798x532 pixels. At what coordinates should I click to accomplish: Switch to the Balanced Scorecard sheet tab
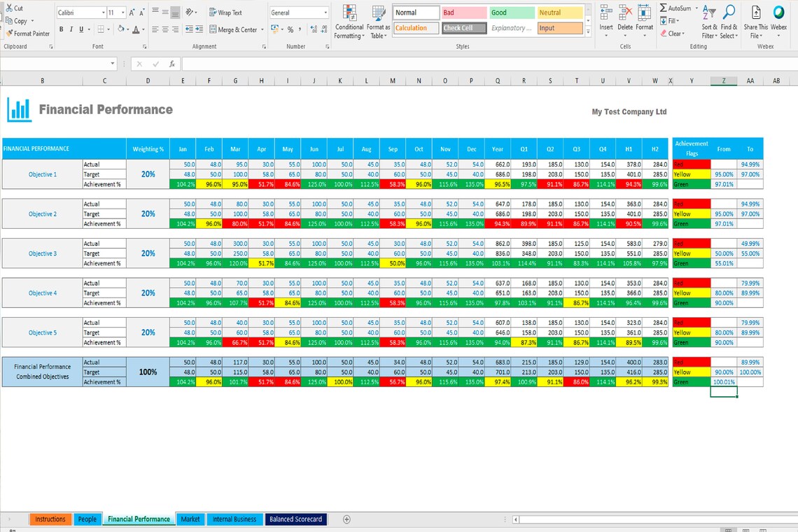297,519
